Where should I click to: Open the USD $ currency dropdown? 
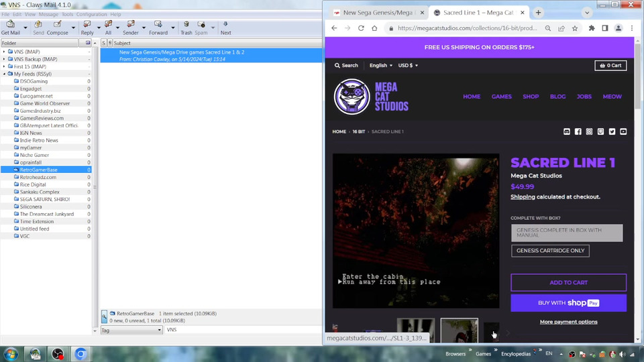tap(408, 65)
